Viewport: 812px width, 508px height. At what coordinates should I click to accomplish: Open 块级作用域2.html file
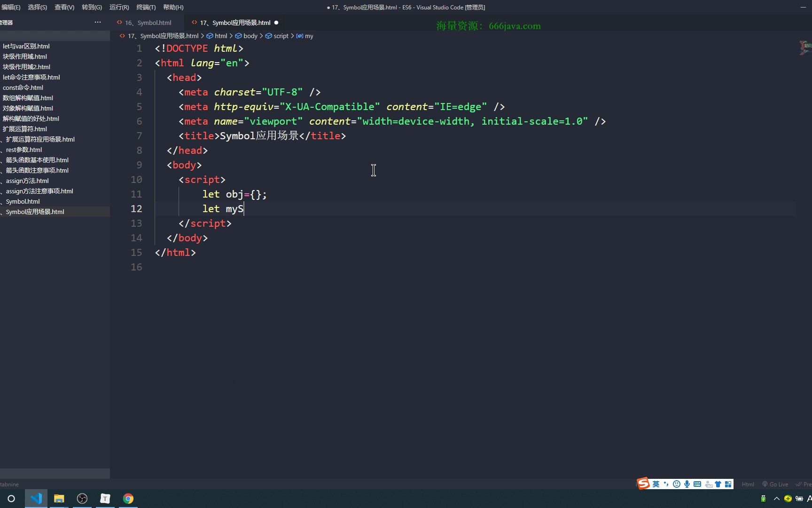[x=55, y=67]
